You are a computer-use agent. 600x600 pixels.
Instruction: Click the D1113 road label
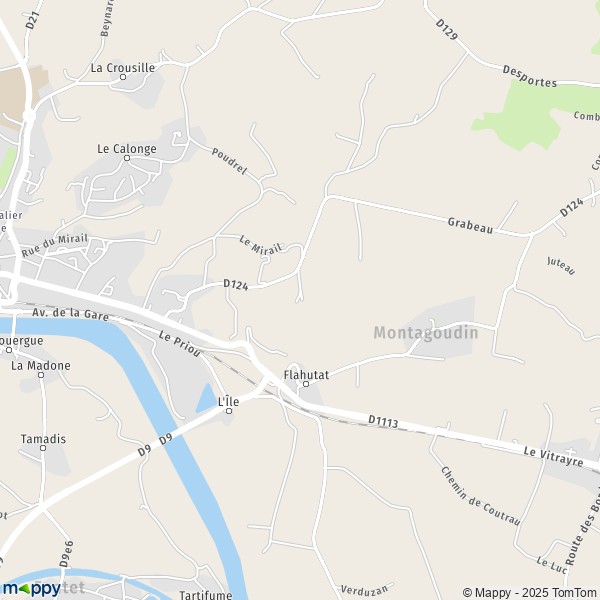click(383, 421)
